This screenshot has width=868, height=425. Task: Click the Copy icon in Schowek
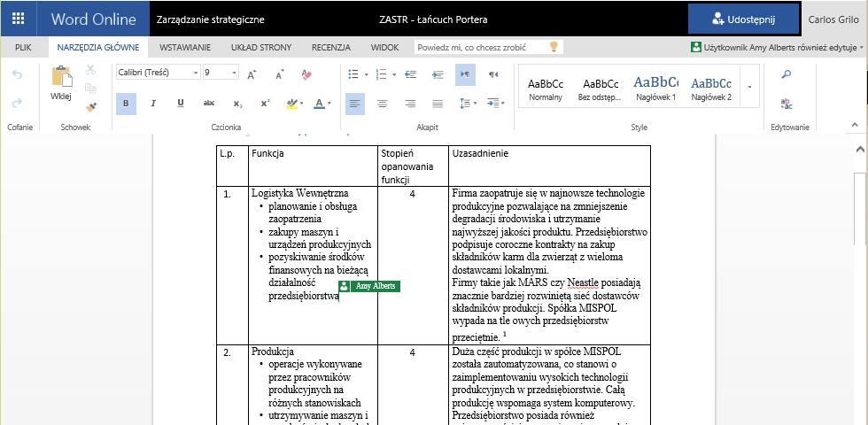pyautogui.click(x=90, y=88)
